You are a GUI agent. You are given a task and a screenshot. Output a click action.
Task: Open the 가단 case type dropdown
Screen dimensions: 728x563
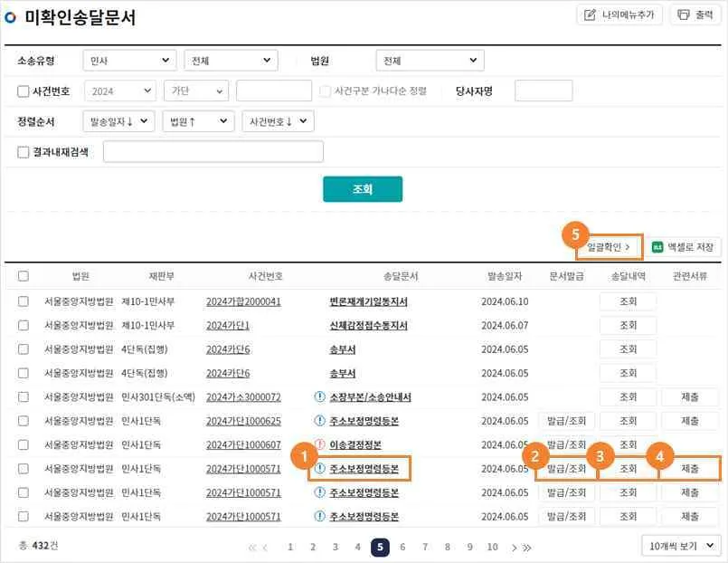196,91
